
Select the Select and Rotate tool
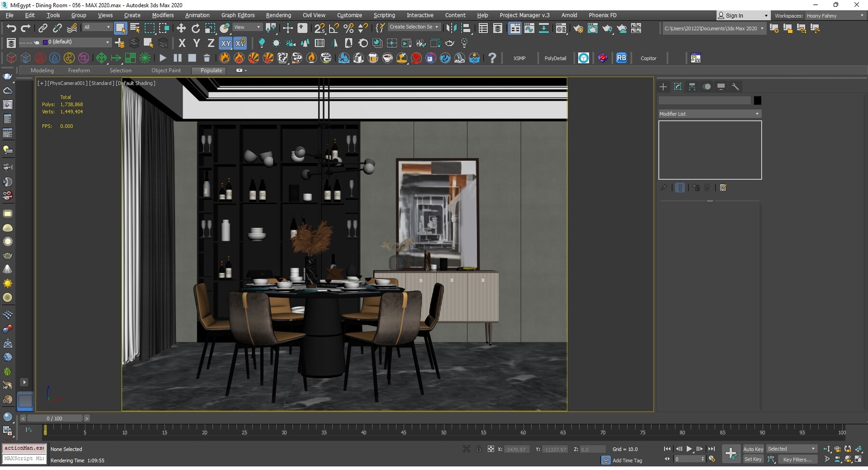tap(196, 27)
